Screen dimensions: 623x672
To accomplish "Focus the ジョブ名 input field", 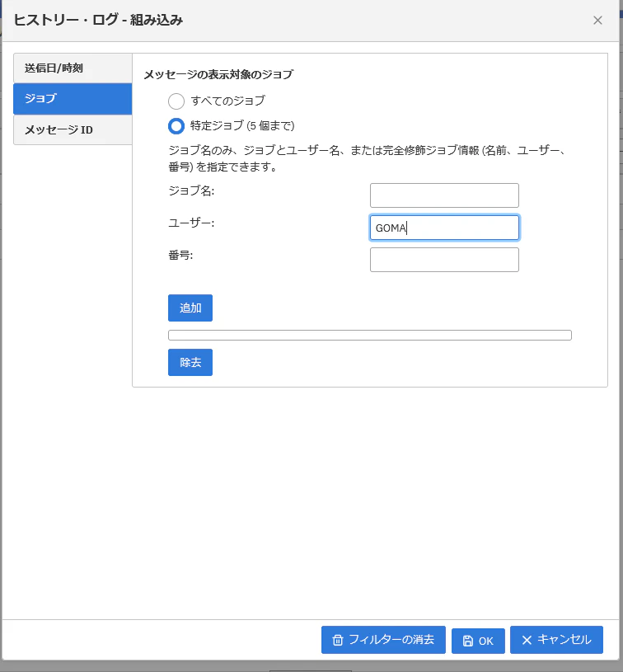I will coord(444,195).
